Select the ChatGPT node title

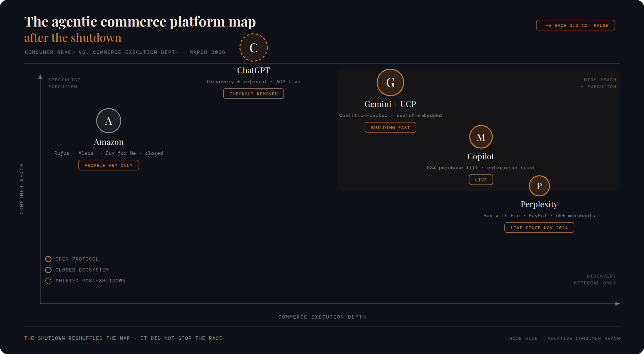coord(253,70)
